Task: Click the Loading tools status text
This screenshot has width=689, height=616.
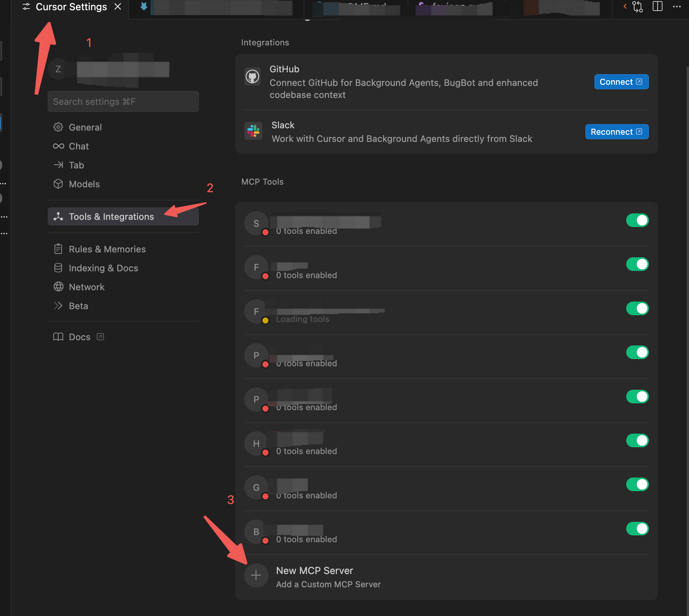Action: pyautogui.click(x=303, y=319)
